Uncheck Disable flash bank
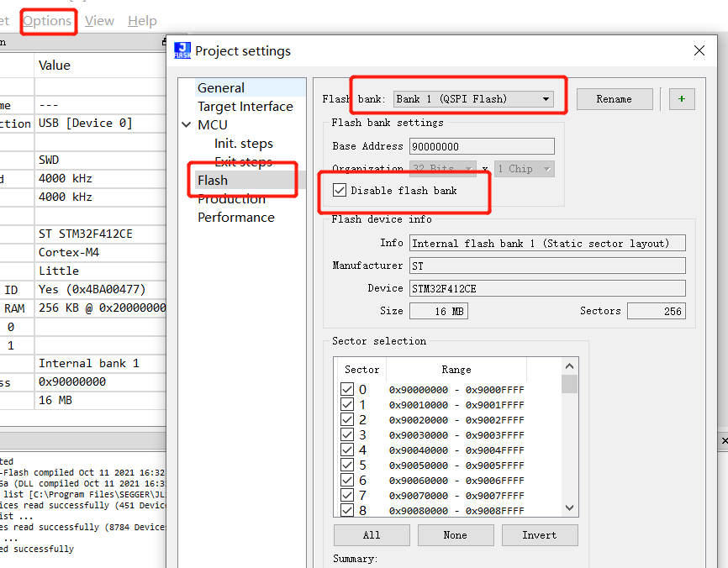The height and width of the screenshot is (568, 728). coord(339,189)
